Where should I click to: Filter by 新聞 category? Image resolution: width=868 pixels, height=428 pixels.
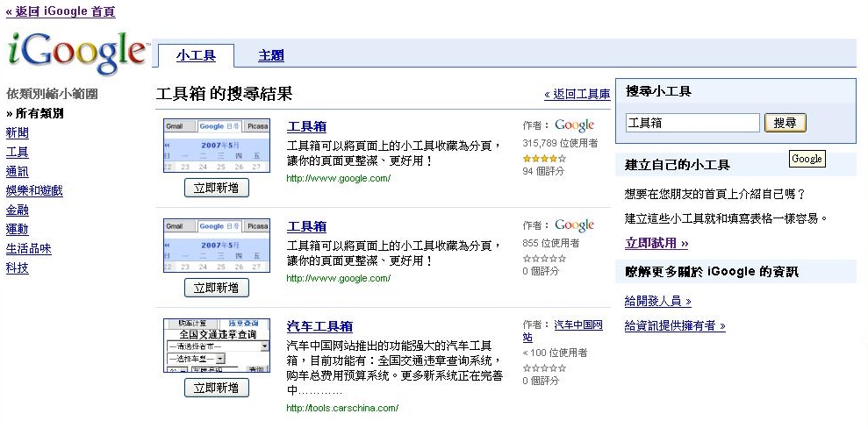pos(18,132)
